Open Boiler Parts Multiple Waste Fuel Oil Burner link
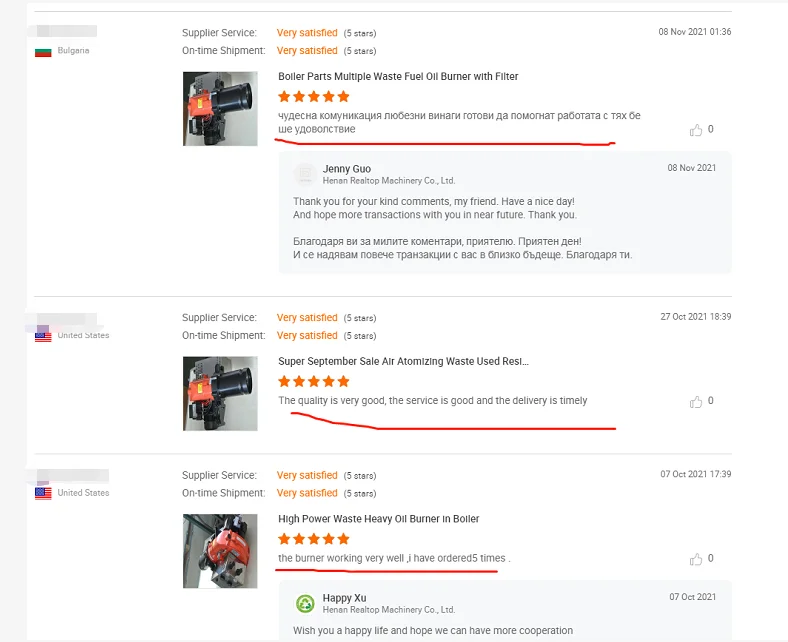The image size is (788, 642). click(398, 76)
